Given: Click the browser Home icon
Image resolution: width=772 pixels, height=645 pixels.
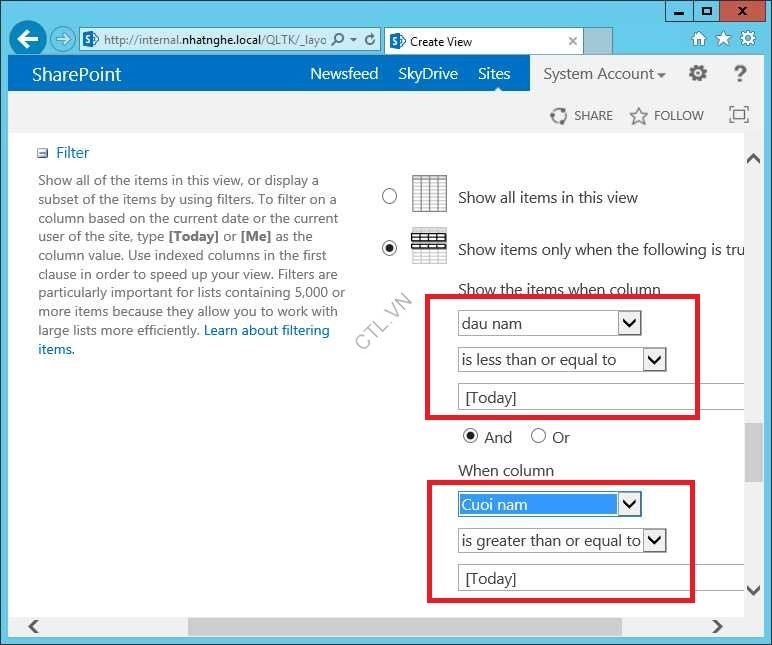Looking at the screenshot, I should coord(699,40).
